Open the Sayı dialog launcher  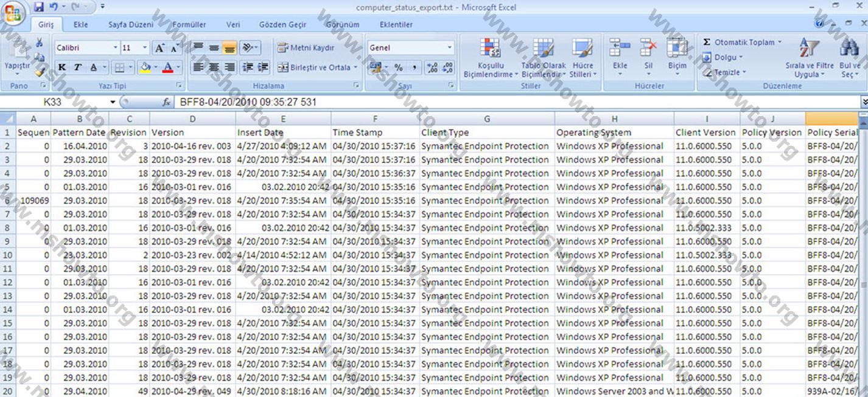451,86
